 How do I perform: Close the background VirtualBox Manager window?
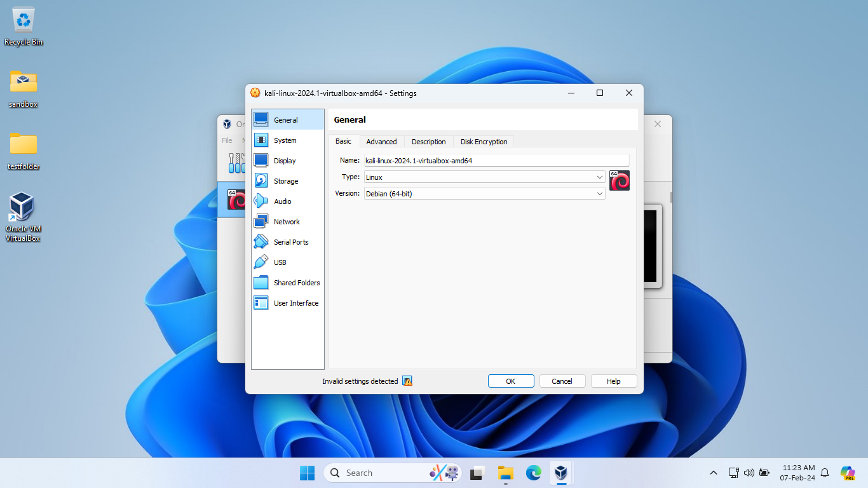tap(658, 124)
